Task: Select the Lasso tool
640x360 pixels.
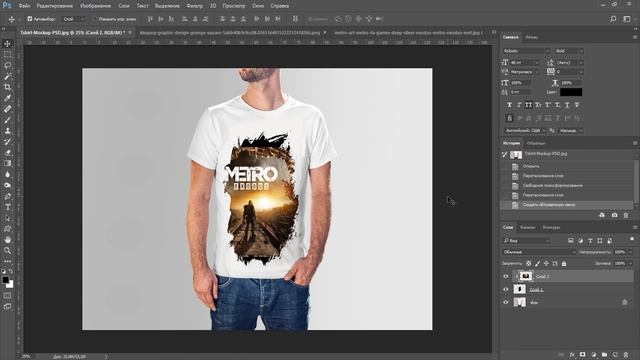Action: pyautogui.click(x=7, y=65)
